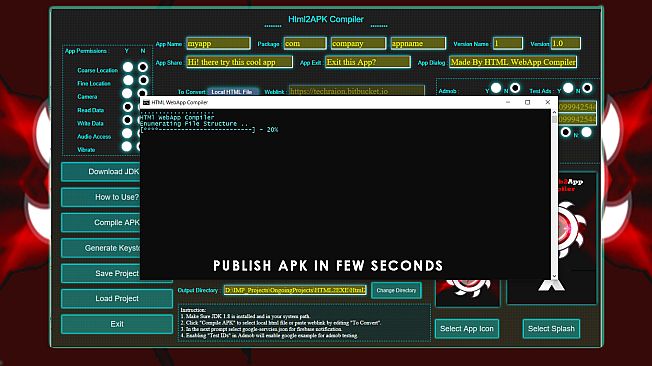
Task: Disable Admob with the N radio
Action: pyautogui.click(x=515, y=88)
